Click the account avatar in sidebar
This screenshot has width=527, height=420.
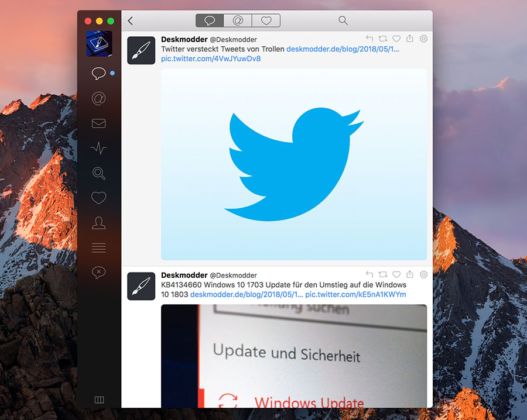[x=99, y=44]
